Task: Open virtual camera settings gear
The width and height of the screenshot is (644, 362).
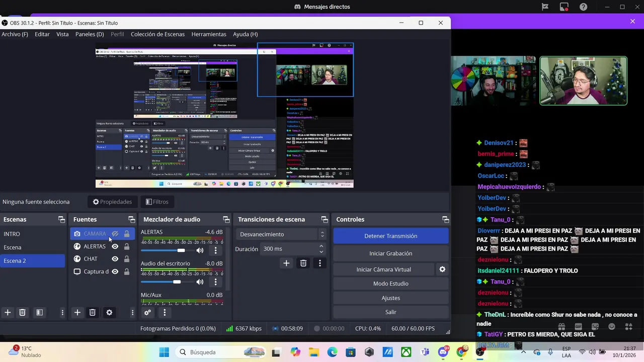Action: 442,269
